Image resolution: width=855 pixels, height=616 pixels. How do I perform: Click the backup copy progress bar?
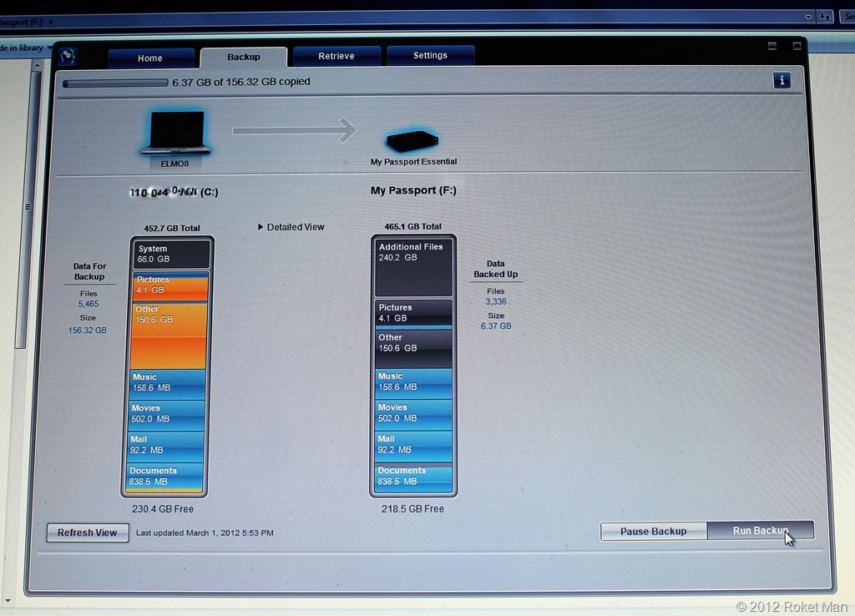115,83
